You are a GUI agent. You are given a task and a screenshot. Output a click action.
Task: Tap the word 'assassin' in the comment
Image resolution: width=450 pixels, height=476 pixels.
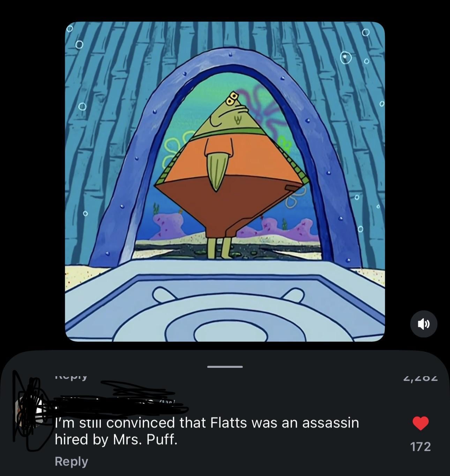pos(330,423)
